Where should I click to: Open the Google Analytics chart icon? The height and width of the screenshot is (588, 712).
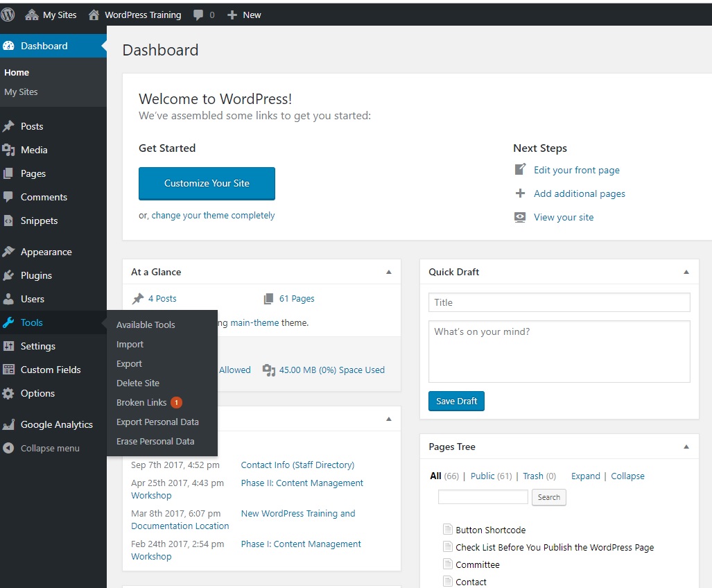tap(8, 424)
